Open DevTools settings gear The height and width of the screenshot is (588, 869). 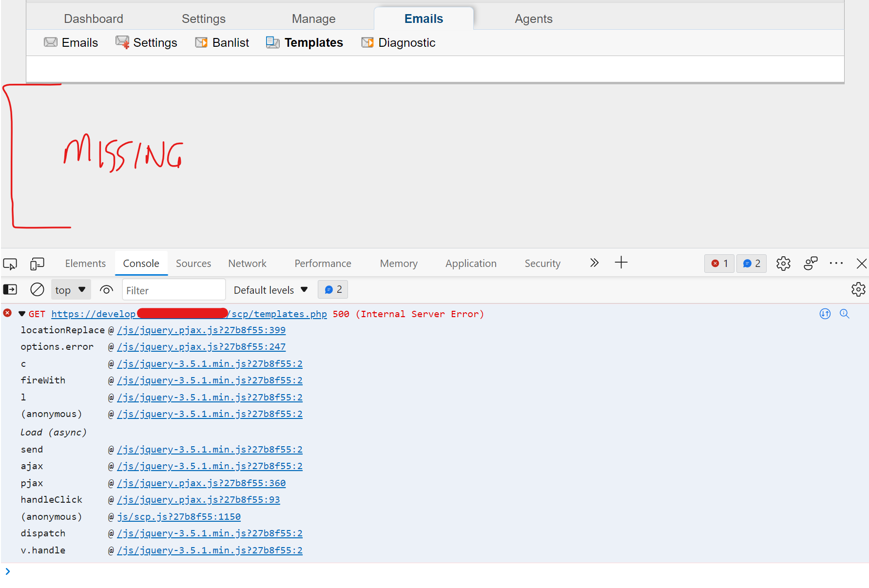(x=783, y=264)
